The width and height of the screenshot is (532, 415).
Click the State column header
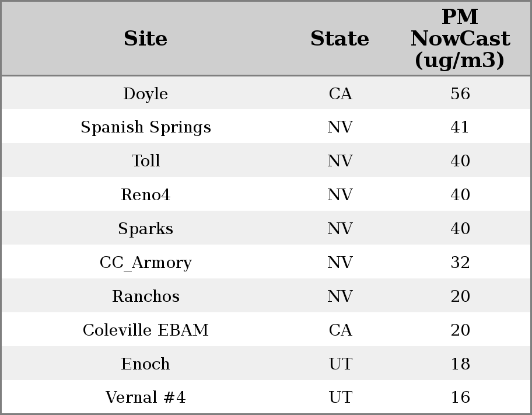(339, 39)
